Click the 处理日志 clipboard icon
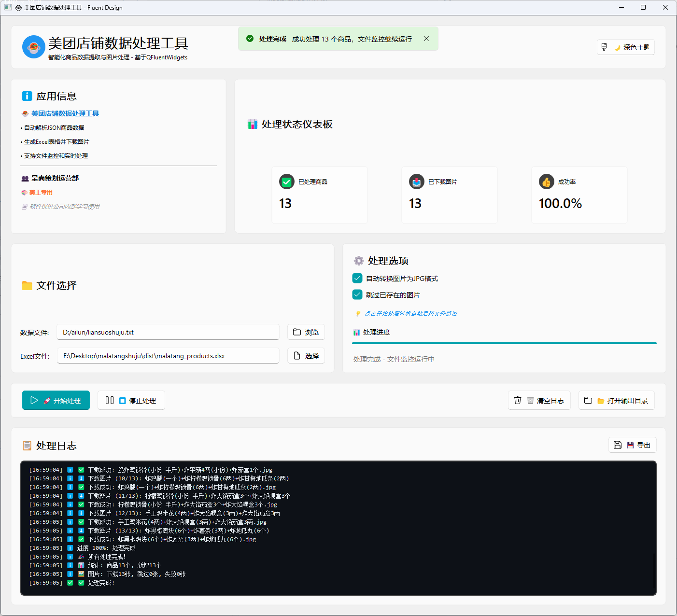 point(27,446)
